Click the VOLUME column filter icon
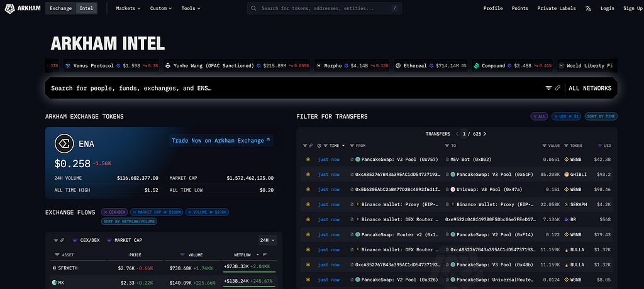Screen dimensions: 644x289 coord(183,255)
